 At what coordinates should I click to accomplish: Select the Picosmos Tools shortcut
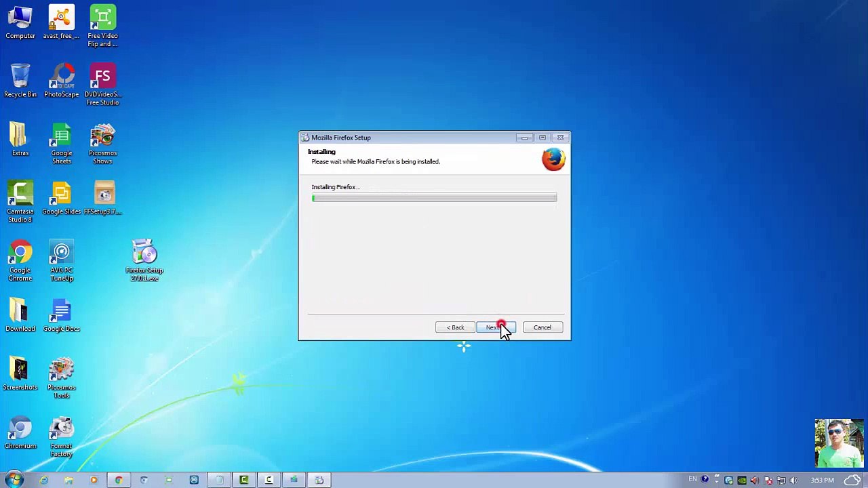(x=61, y=378)
